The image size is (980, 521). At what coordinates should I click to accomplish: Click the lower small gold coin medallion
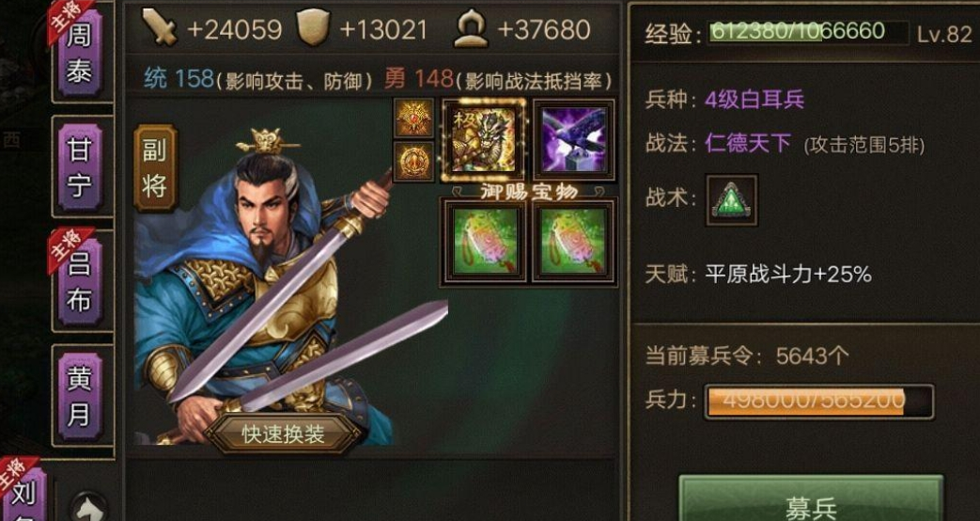point(413,162)
